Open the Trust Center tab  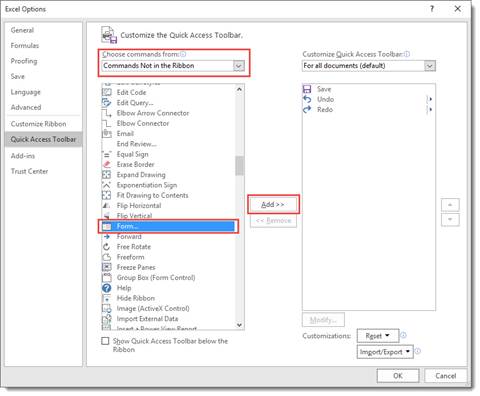pyautogui.click(x=43, y=171)
